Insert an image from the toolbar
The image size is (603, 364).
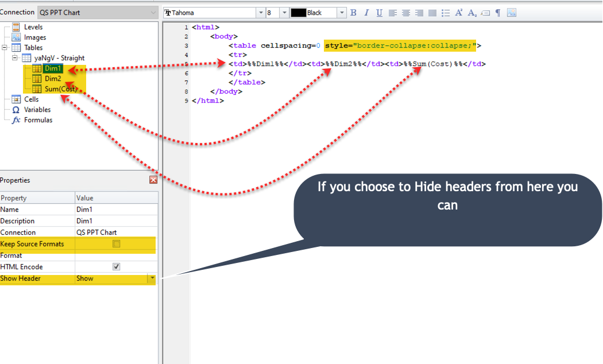(x=512, y=13)
